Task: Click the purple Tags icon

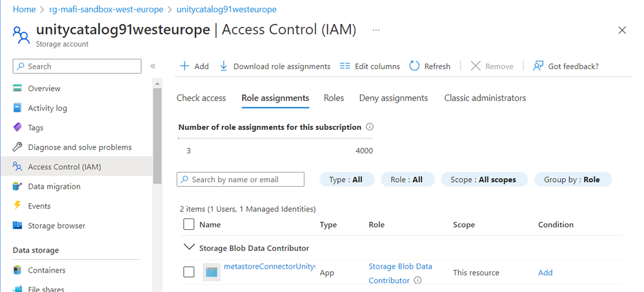Action: [17, 128]
